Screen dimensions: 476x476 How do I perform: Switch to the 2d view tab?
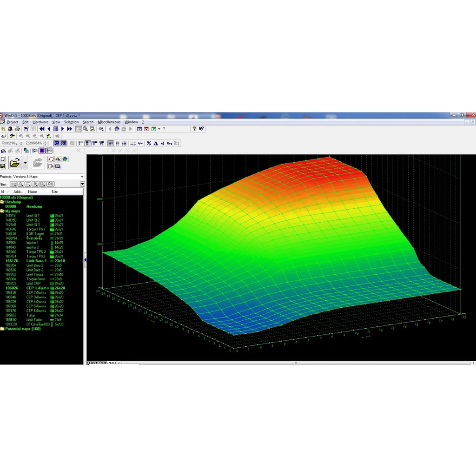coord(104,363)
